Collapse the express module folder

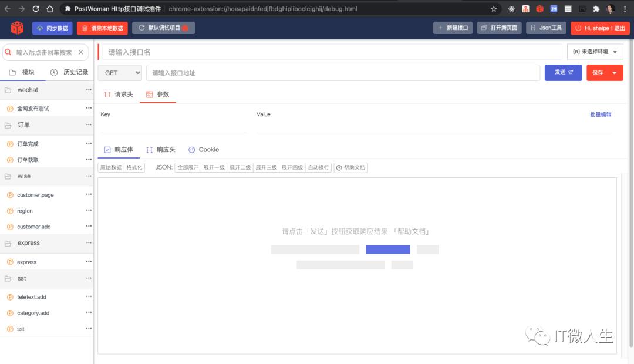(8, 244)
